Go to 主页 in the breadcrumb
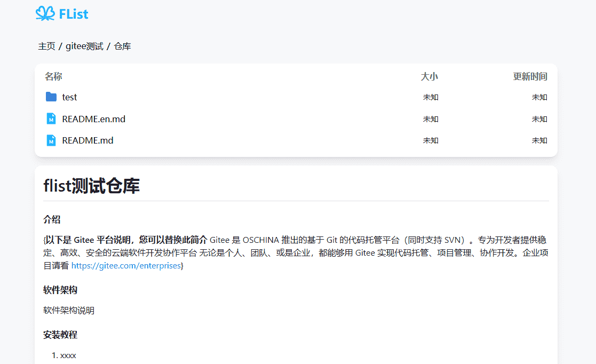 pyautogui.click(x=46, y=46)
